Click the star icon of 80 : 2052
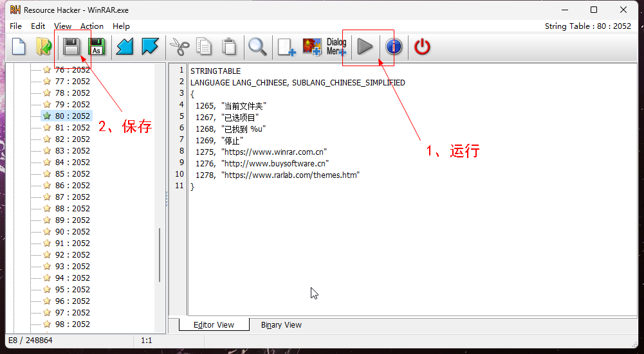The width and height of the screenshot is (644, 354). [47, 116]
